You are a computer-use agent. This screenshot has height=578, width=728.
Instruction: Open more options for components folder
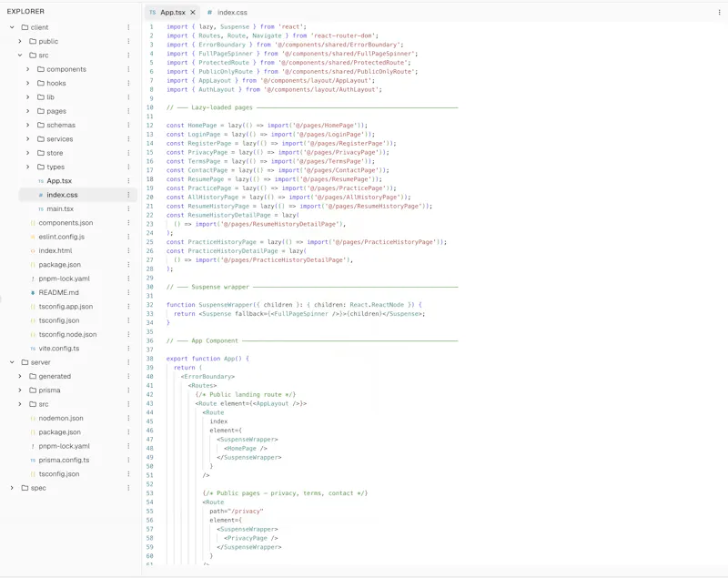[x=128, y=69]
